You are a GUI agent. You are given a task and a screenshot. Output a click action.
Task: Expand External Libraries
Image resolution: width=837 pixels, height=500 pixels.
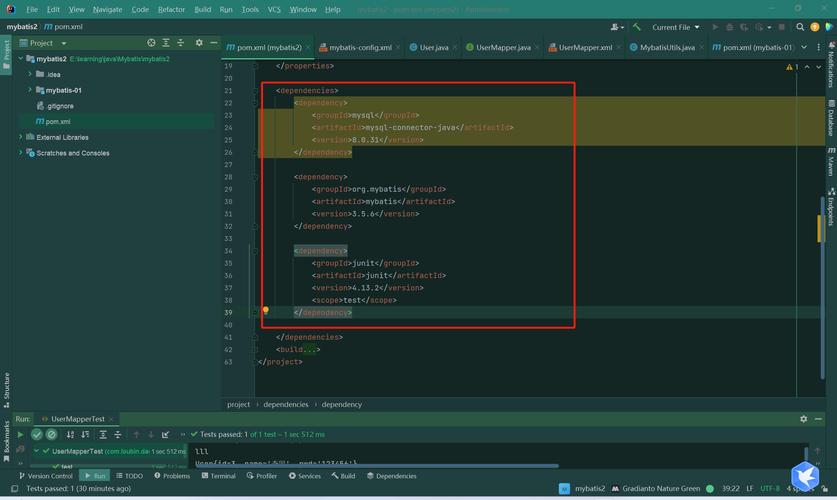[x=21, y=137]
